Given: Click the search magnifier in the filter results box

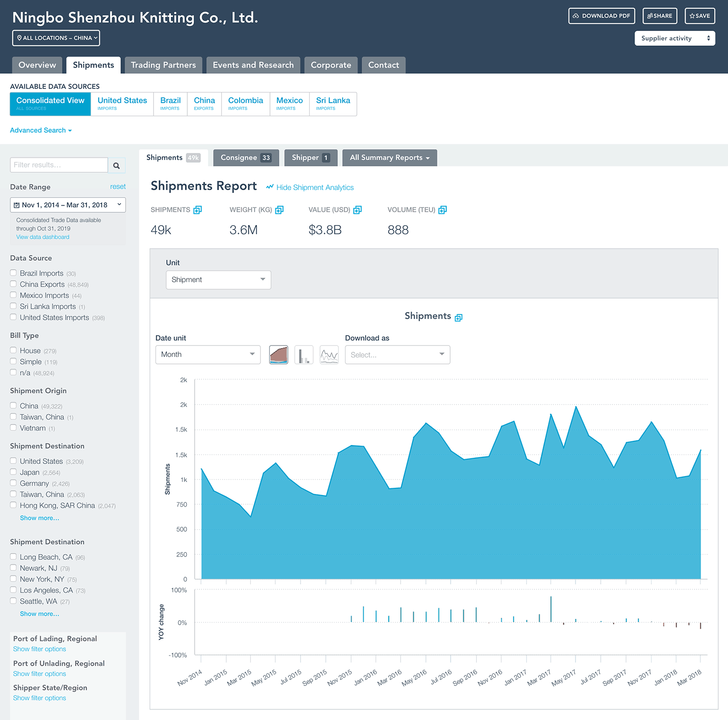Looking at the screenshot, I should click(x=117, y=165).
